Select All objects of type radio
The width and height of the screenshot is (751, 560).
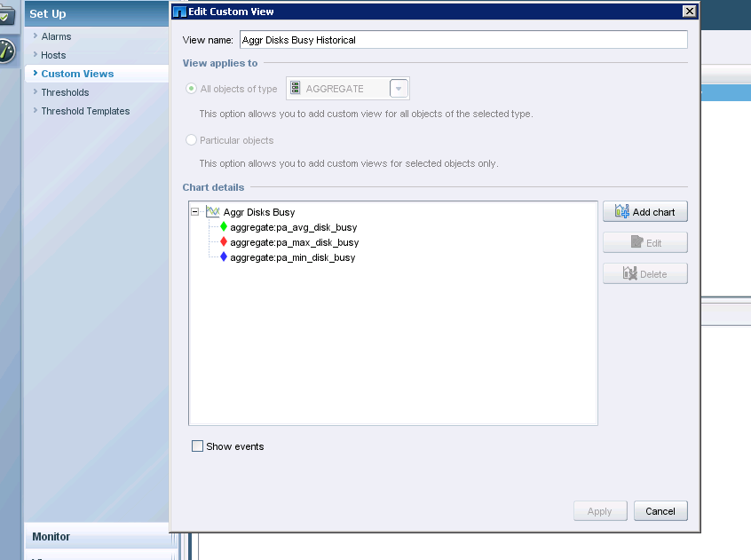191,89
